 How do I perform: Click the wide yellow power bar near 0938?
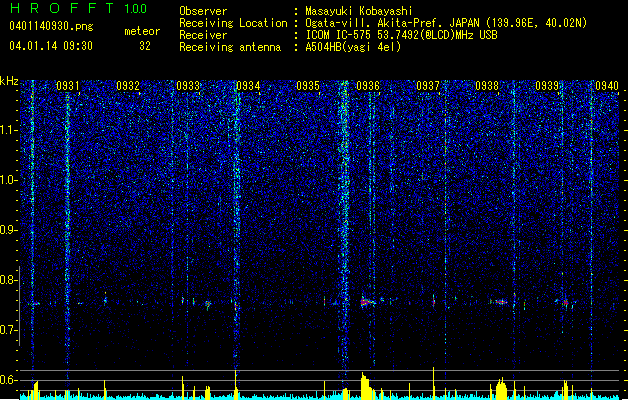pyautogui.click(x=501, y=389)
